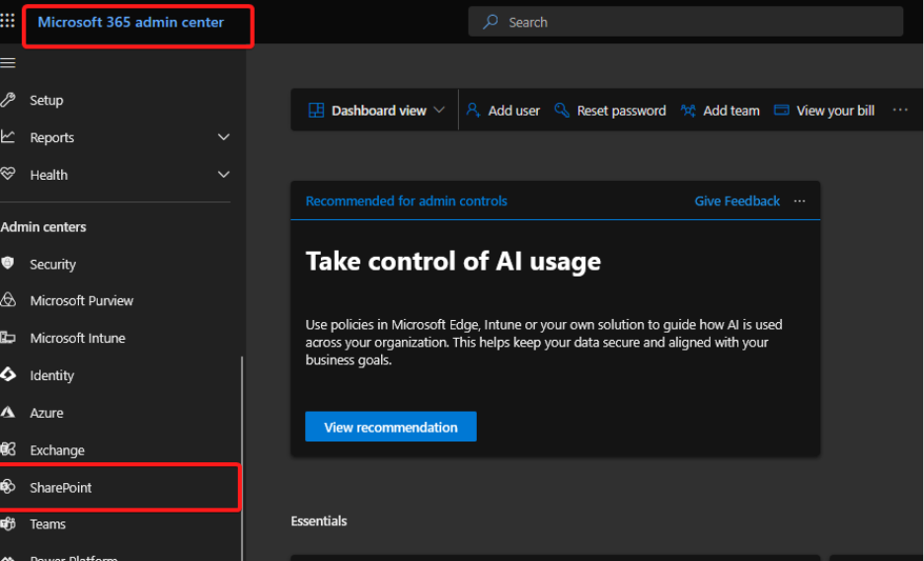Click the Microsoft Purview icon

[8, 300]
